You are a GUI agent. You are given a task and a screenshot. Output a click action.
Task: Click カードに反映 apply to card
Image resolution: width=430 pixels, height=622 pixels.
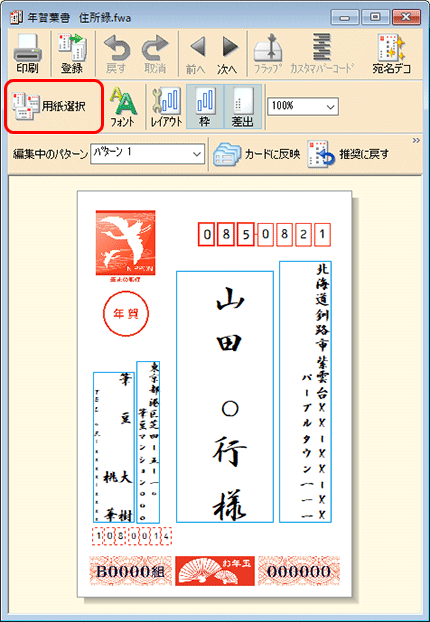click(x=257, y=154)
